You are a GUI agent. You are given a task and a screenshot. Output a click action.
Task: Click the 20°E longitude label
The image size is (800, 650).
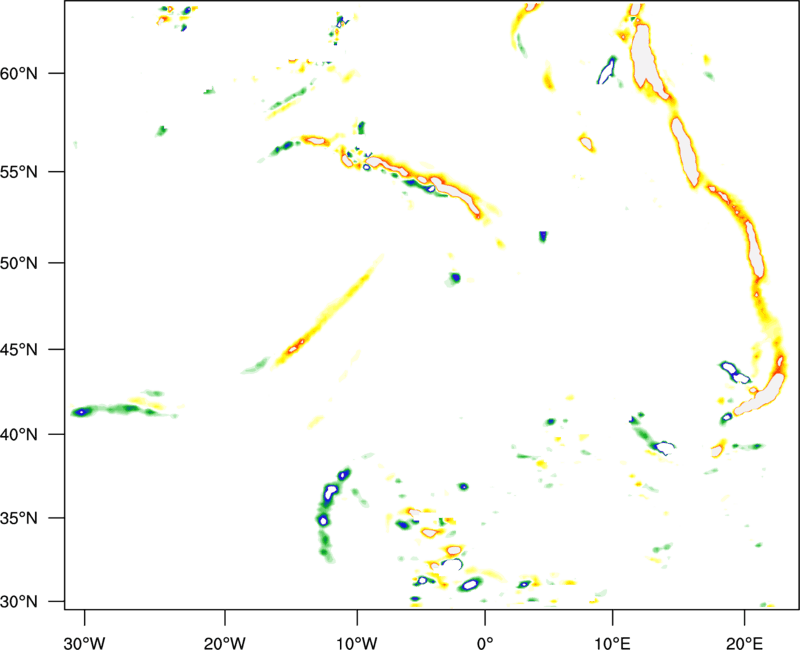[x=744, y=643]
